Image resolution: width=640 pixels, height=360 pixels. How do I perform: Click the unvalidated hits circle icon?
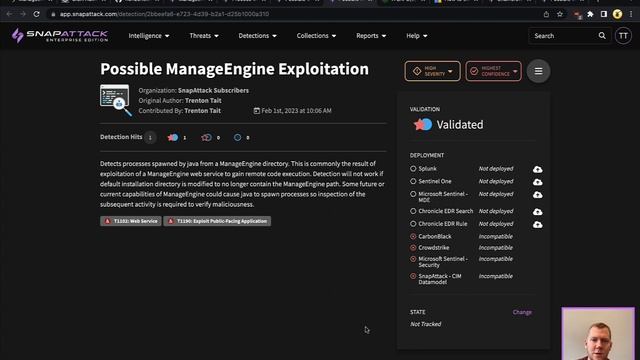click(237, 138)
